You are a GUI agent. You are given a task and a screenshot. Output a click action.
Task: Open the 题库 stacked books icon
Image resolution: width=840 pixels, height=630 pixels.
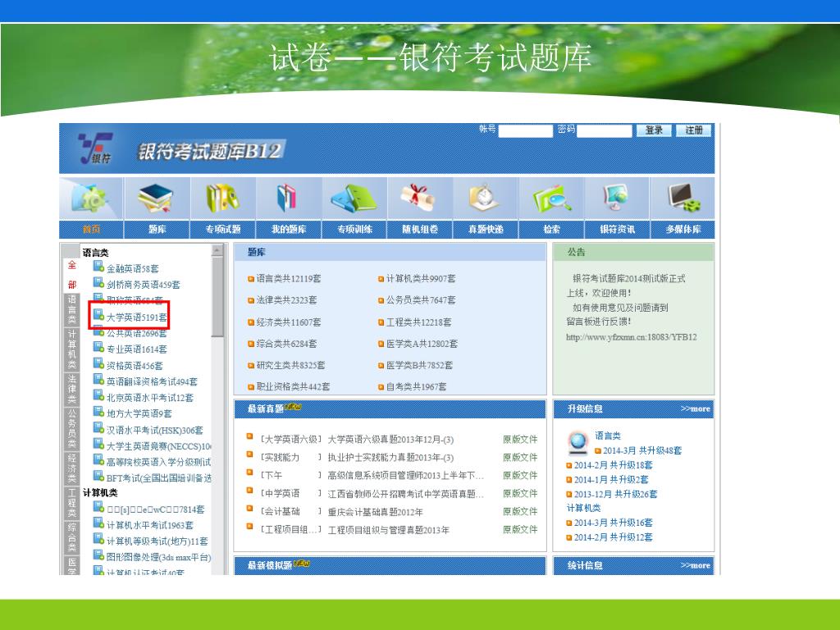pyautogui.click(x=156, y=199)
